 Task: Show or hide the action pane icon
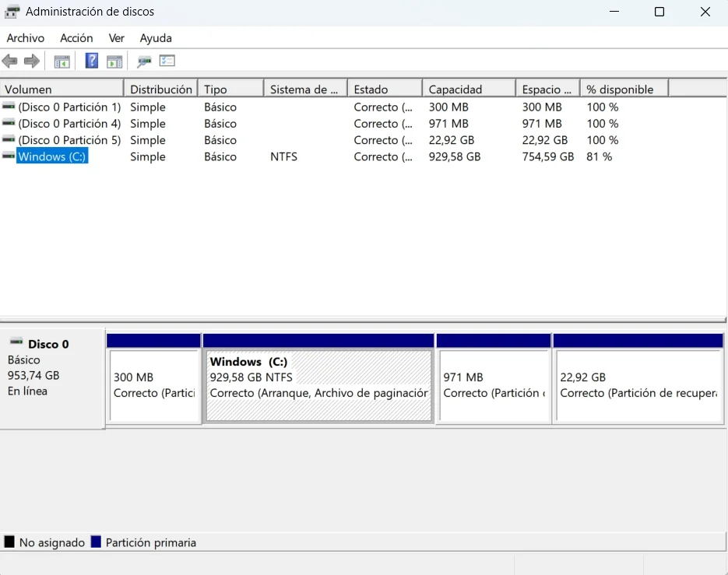(x=114, y=61)
